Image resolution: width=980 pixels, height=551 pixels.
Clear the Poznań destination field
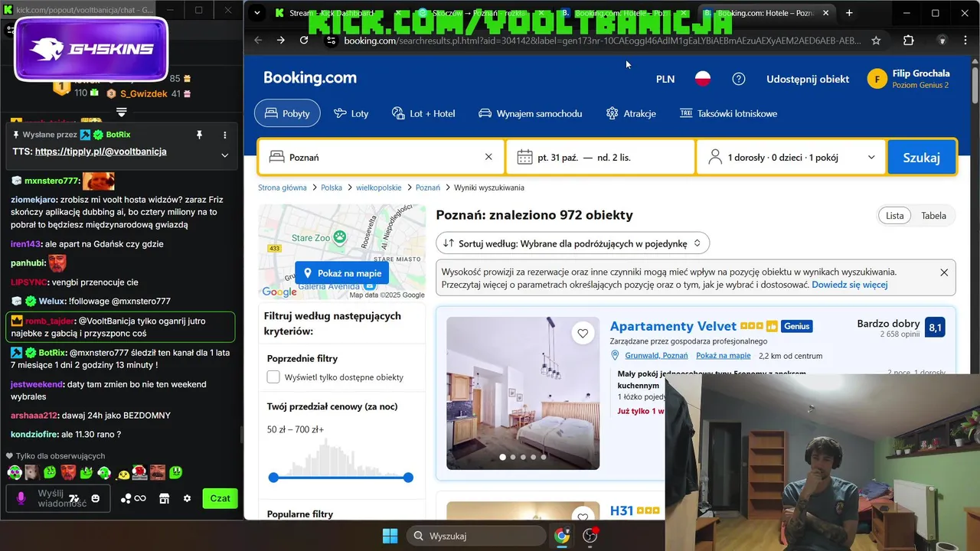[488, 157]
